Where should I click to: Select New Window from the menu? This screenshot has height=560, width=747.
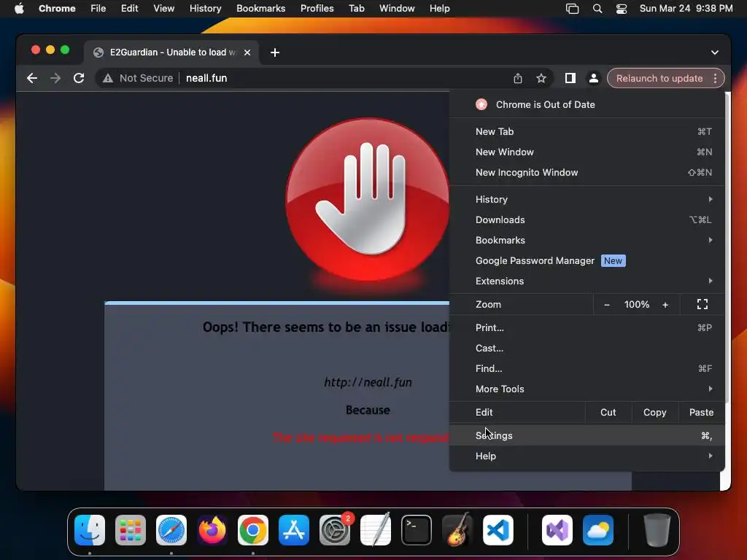pyautogui.click(x=587, y=152)
